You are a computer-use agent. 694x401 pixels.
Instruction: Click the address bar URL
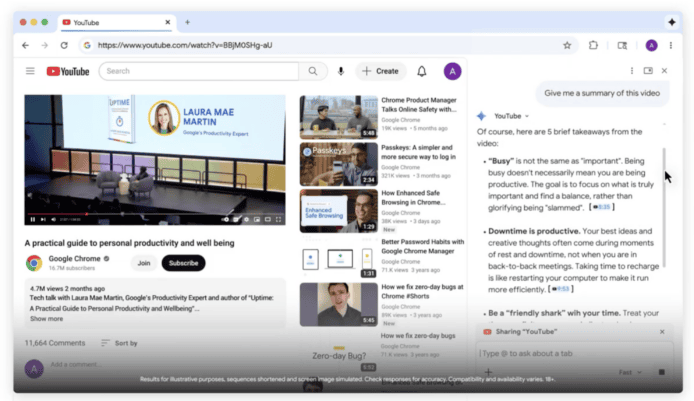coord(185,45)
